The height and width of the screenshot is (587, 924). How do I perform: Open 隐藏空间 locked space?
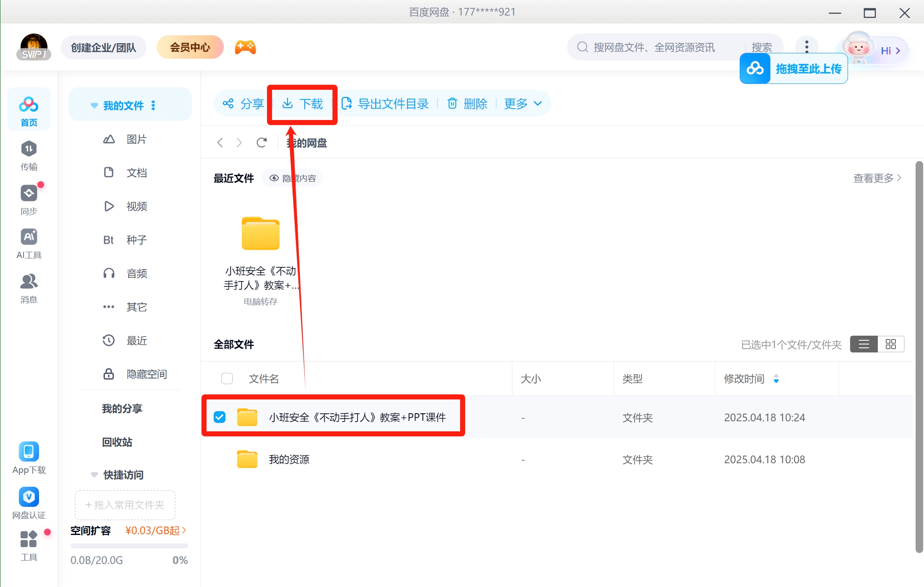[135, 374]
